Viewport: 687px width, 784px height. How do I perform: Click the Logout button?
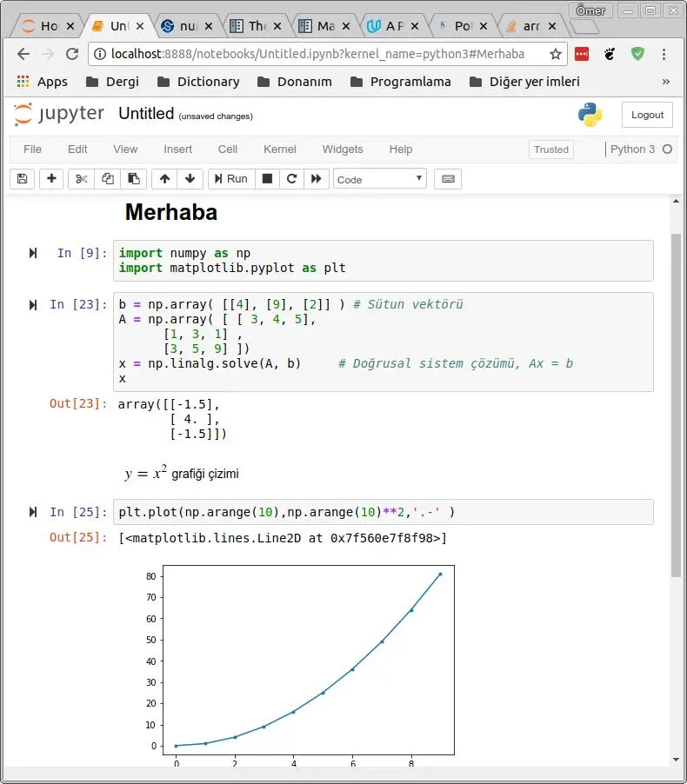pos(647,115)
